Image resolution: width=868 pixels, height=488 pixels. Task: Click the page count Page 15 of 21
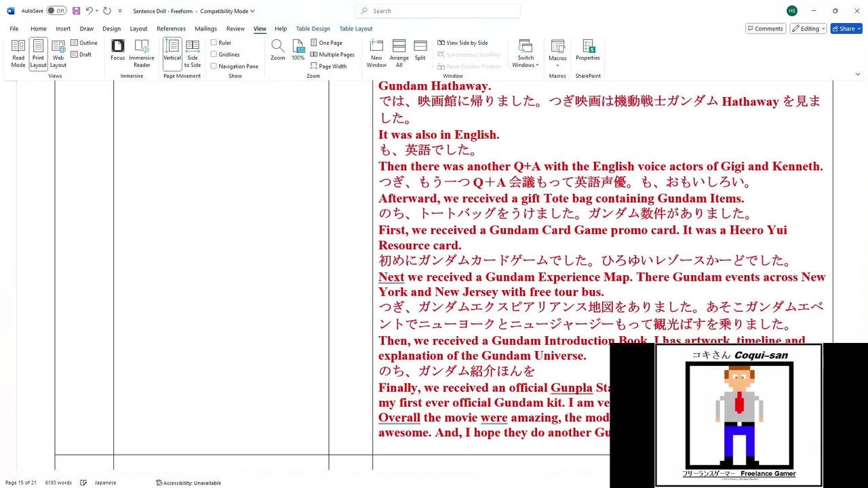click(21, 483)
